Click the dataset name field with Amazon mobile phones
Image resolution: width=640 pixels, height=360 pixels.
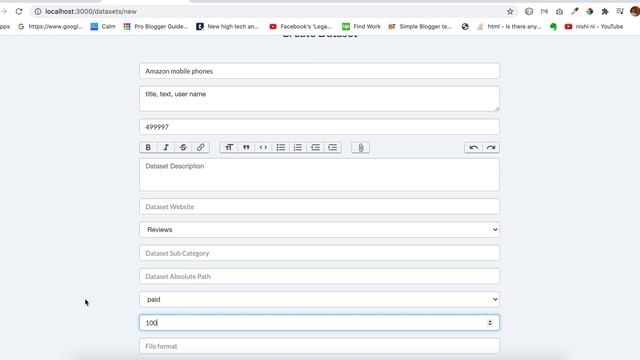[319, 71]
